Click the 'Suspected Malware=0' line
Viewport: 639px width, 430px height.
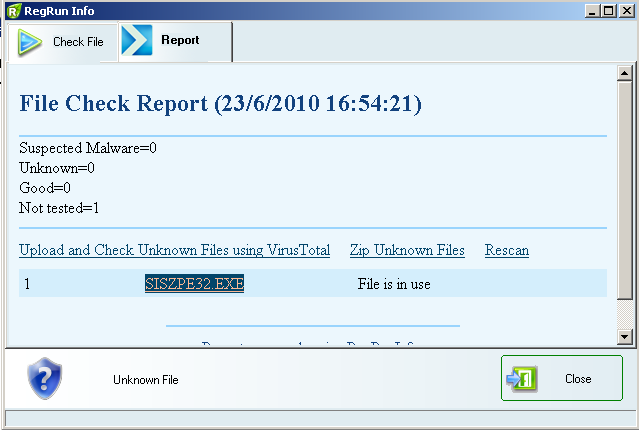88,148
